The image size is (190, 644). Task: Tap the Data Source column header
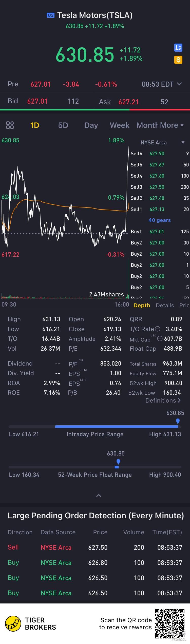[58, 532]
